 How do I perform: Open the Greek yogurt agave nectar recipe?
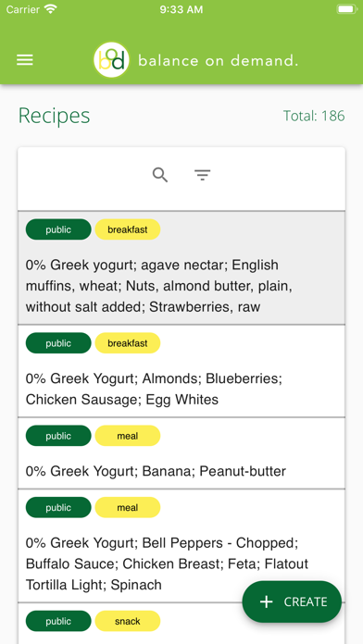tap(181, 267)
